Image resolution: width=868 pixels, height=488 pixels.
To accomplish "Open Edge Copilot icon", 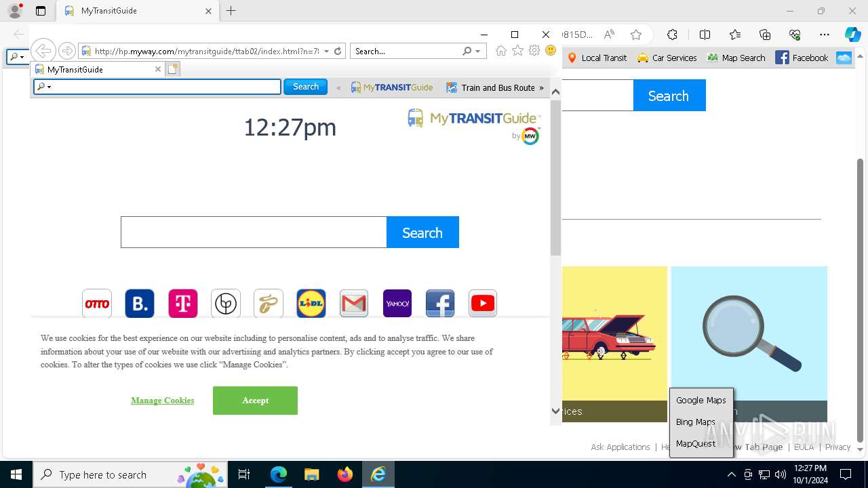I will 852,35.
